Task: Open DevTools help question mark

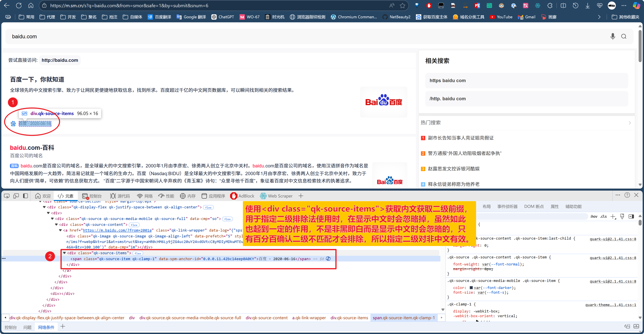Action: [x=627, y=195]
